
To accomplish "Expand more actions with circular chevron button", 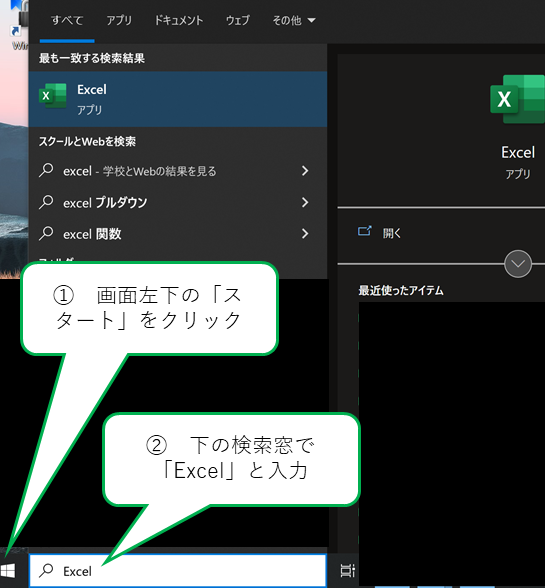I will pos(518,264).
